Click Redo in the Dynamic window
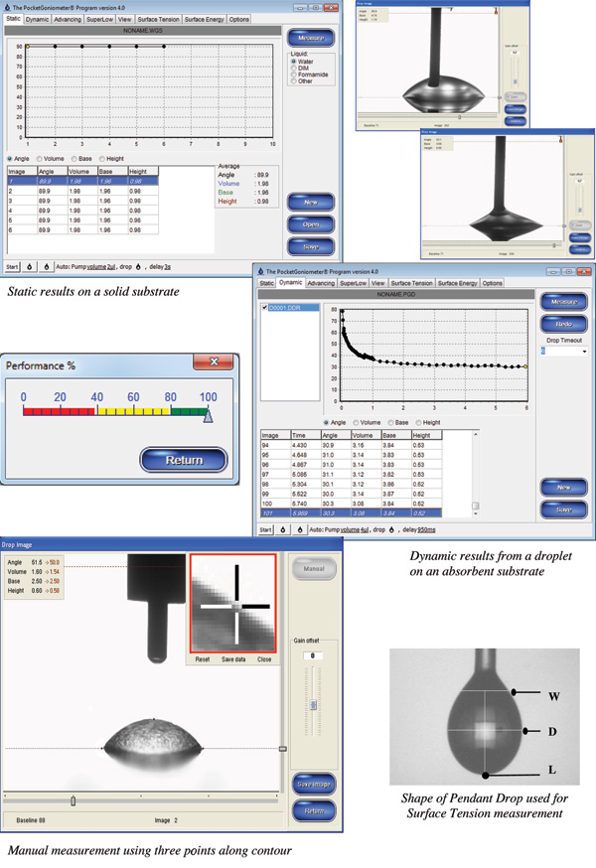The height and width of the screenshot is (868, 596). pos(564,324)
